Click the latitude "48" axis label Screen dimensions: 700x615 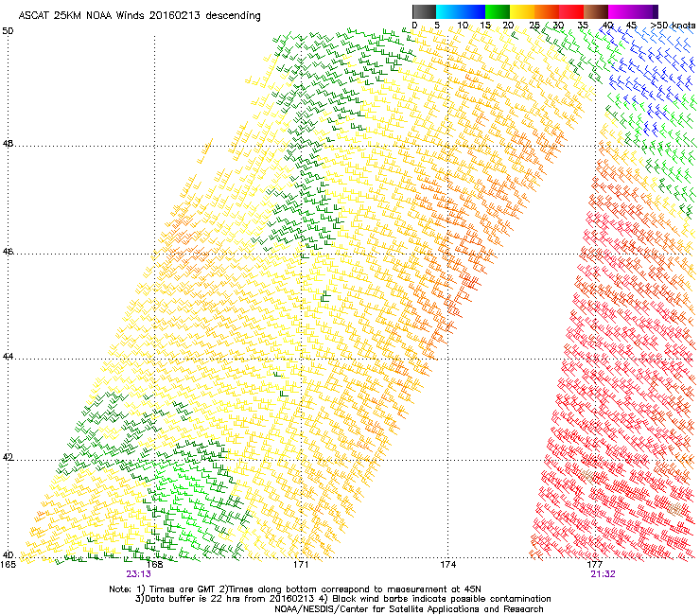(8, 144)
